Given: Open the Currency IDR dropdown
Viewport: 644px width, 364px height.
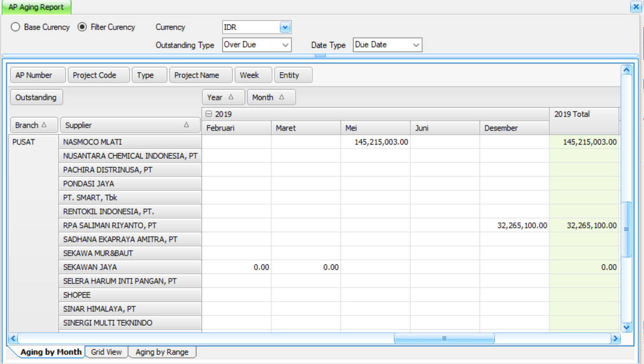Looking at the screenshot, I should [285, 27].
